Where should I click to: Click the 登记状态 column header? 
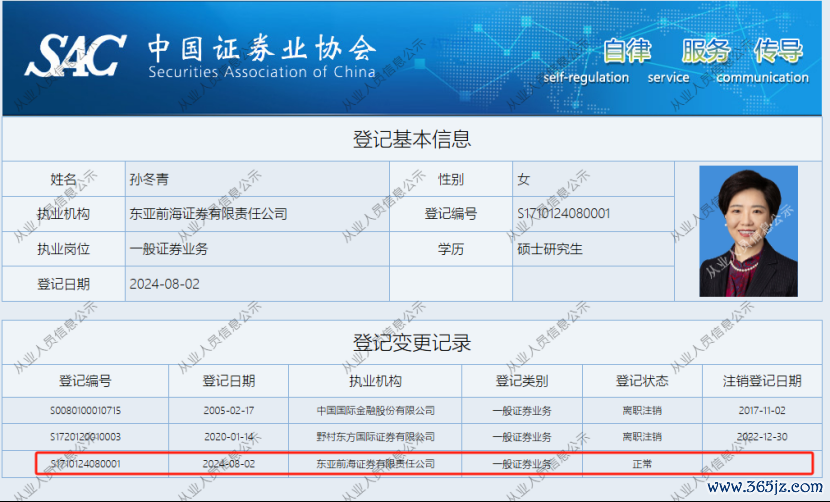(x=642, y=380)
